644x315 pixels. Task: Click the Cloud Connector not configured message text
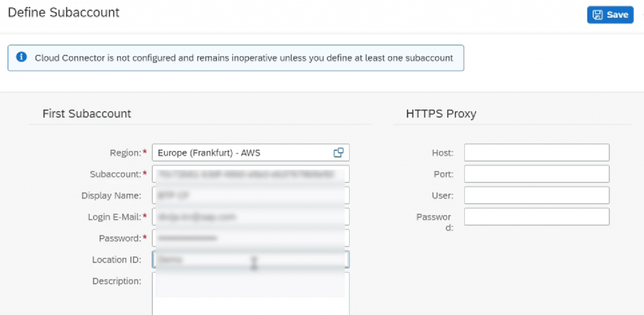pyautogui.click(x=244, y=58)
